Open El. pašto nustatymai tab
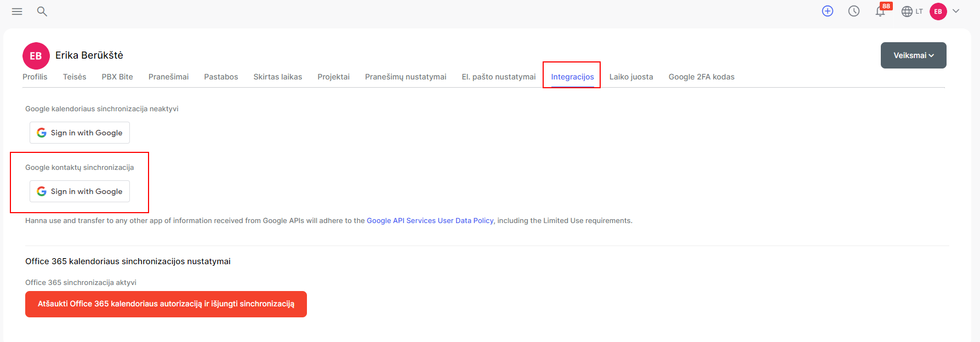Screen dimensions: 980x342 click(499, 77)
